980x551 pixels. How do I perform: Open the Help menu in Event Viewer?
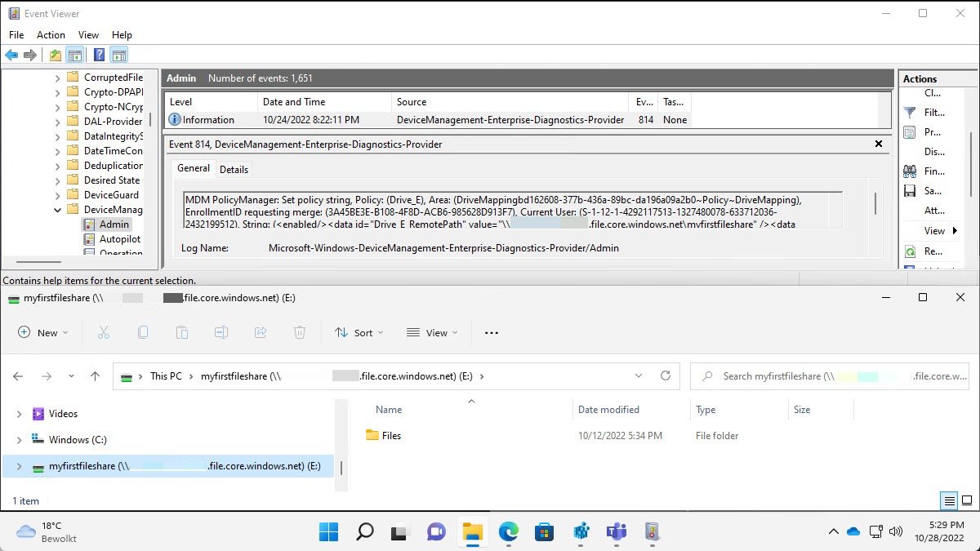122,35
